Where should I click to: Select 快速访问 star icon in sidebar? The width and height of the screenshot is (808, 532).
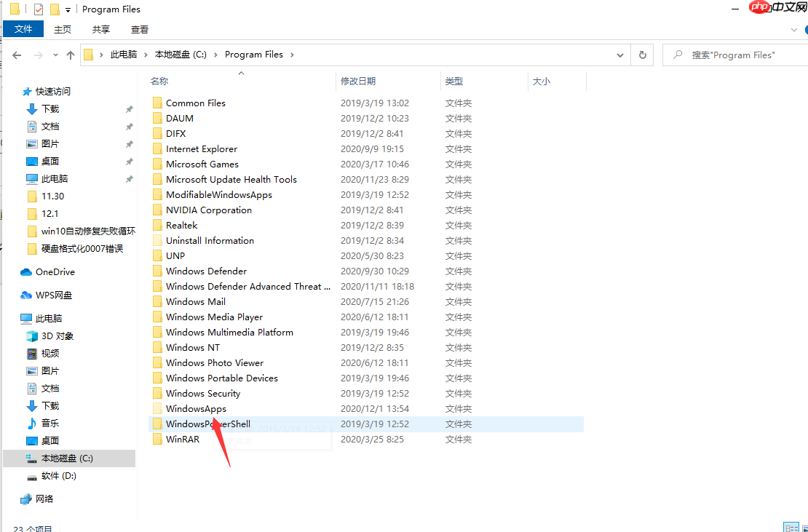[x=27, y=92]
